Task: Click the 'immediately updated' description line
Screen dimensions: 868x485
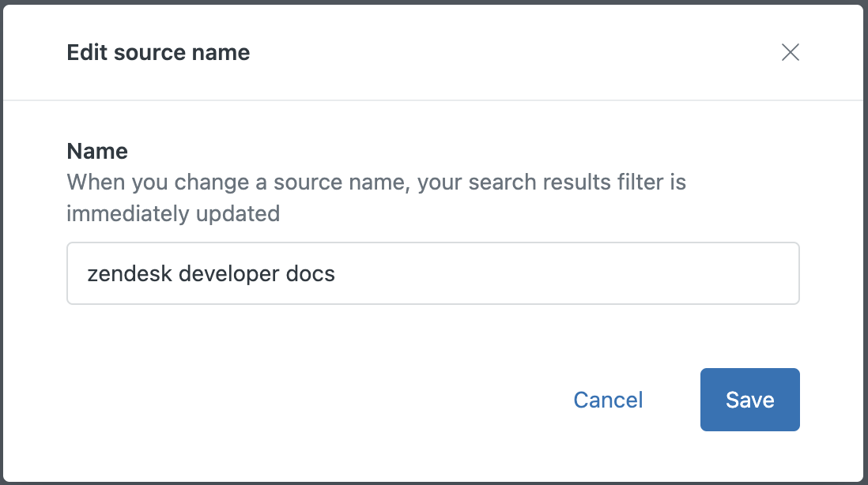Action: click(x=173, y=213)
